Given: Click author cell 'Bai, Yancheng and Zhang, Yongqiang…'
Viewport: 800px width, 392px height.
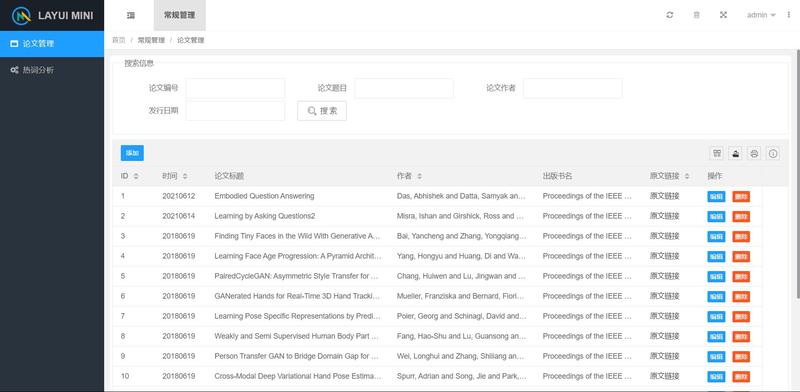Looking at the screenshot, I should pyautogui.click(x=461, y=236).
